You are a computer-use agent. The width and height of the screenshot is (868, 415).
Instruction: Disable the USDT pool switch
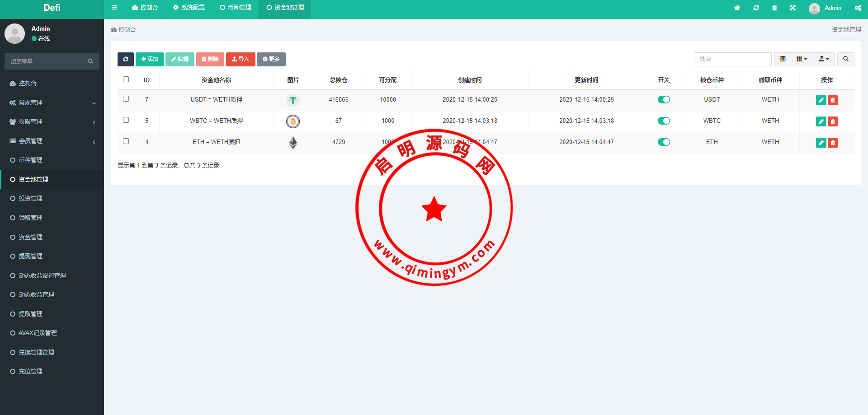point(664,100)
